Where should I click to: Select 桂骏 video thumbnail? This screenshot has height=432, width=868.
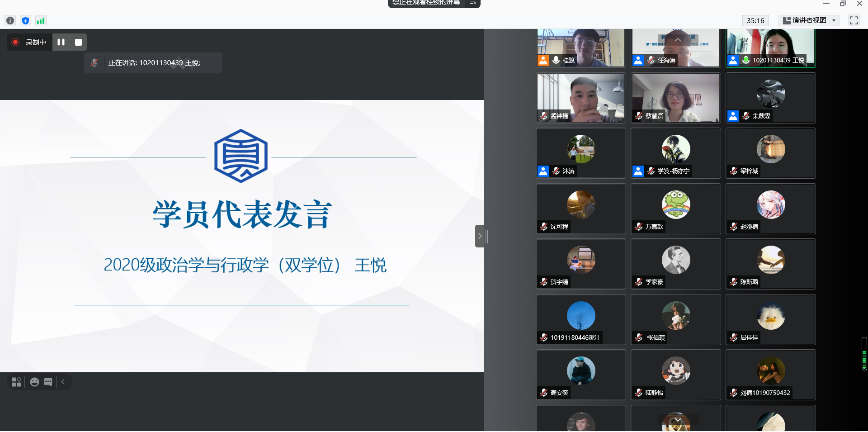coord(581,48)
